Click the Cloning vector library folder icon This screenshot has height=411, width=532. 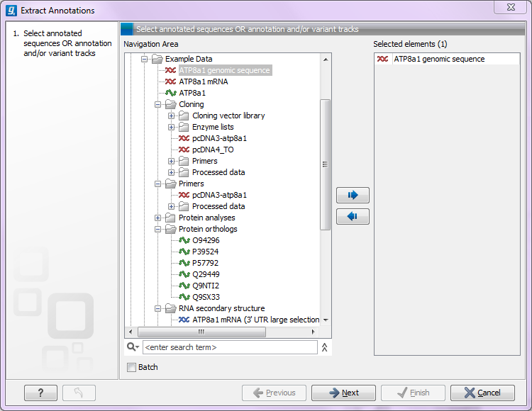point(184,116)
